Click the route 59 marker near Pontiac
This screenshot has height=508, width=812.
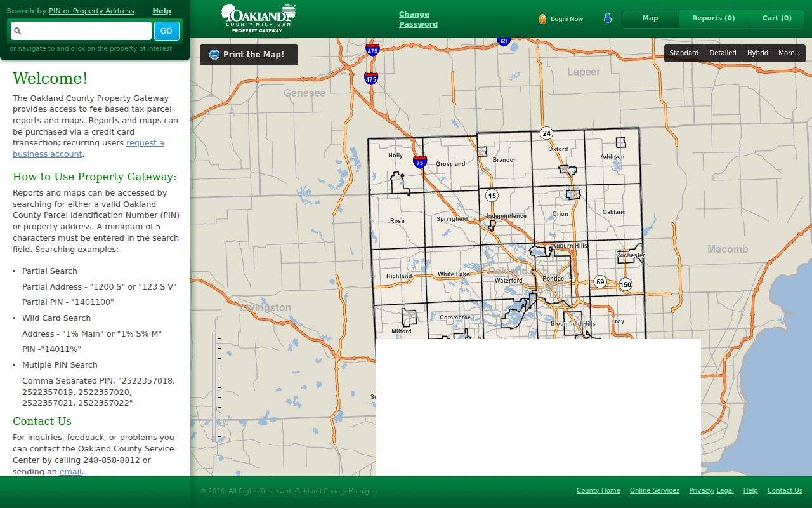[600, 281]
